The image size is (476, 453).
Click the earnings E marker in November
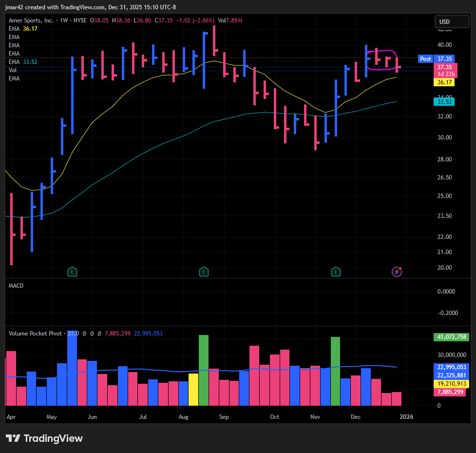point(336,272)
